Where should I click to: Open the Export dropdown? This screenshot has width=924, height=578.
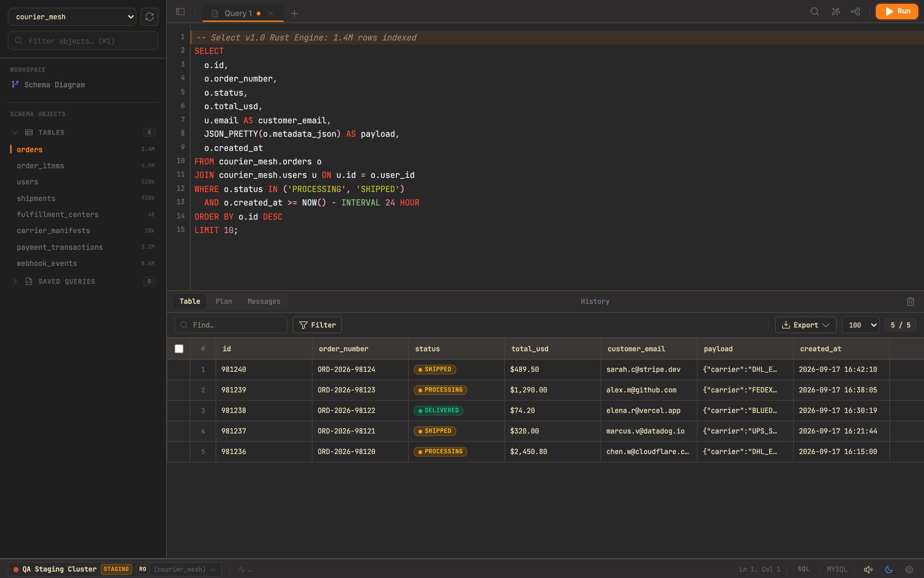[806, 325]
